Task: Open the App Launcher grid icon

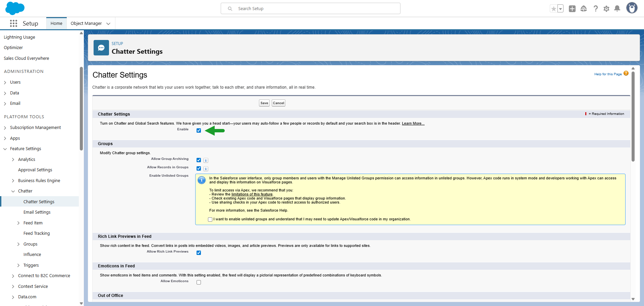Action: [x=13, y=23]
